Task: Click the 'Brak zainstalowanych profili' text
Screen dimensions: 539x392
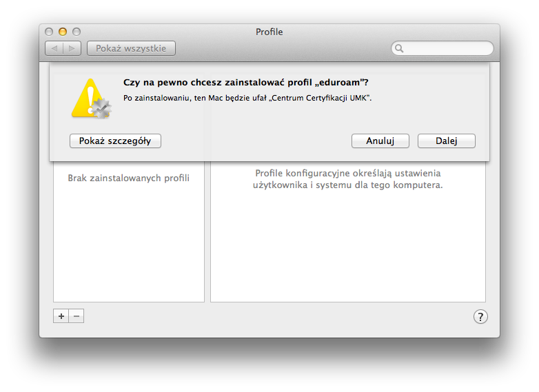Action: (x=129, y=178)
